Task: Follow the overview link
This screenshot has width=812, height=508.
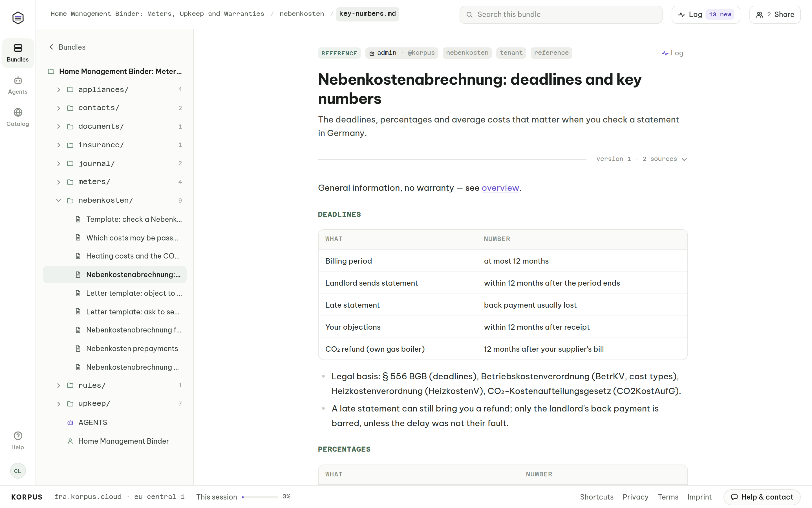Action: pos(500,188)
